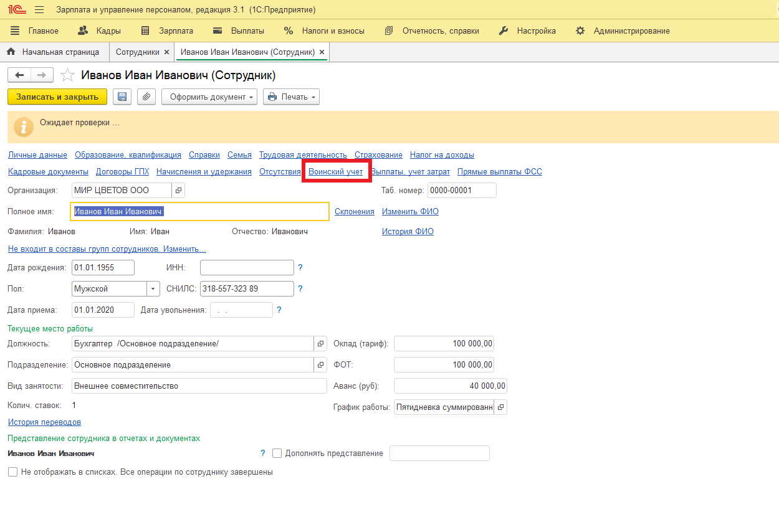Check Не отображать в списках option

12,472
